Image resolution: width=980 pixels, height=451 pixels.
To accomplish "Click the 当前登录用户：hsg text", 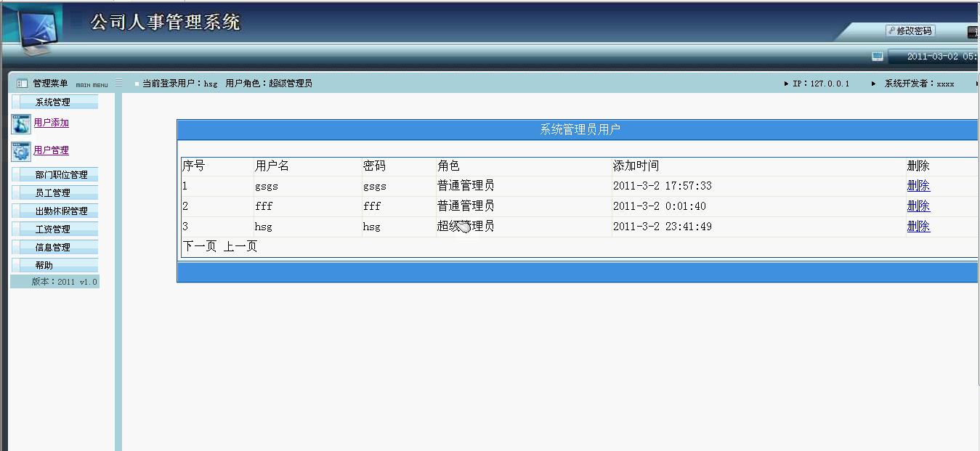I will (179, 84).
